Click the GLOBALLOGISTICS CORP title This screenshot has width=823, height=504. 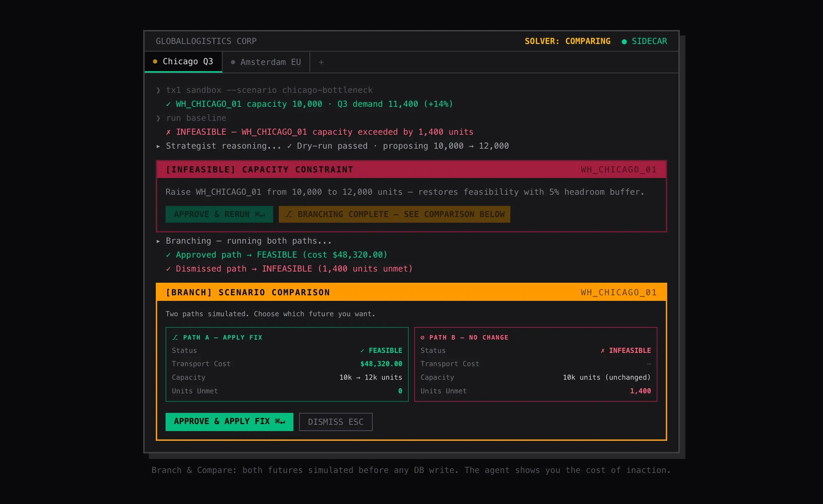point(206,41)
